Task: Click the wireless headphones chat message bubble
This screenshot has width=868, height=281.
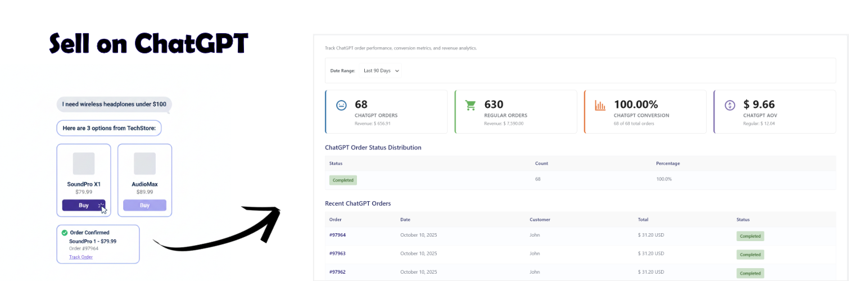Action: point(114,105)
